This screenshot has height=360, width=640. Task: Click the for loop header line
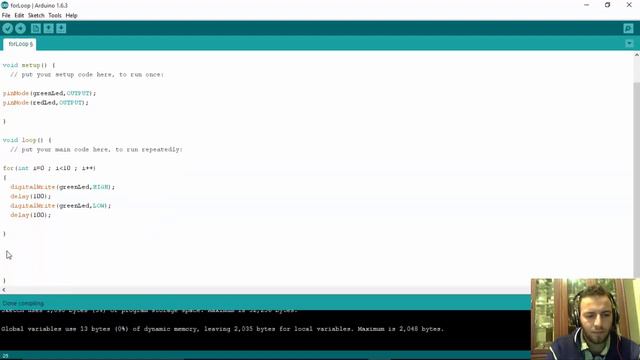[49, 168]
